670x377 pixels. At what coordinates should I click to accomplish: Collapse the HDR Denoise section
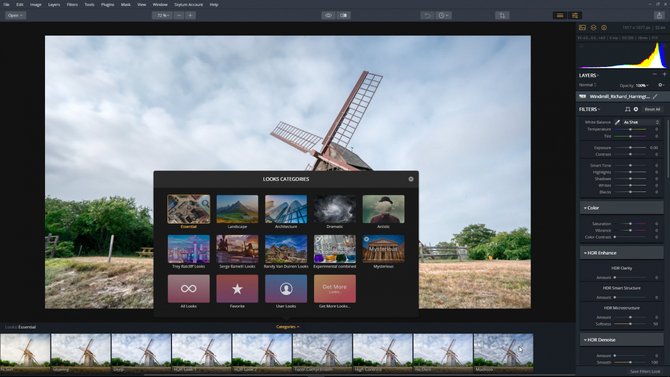coord(621,340)
